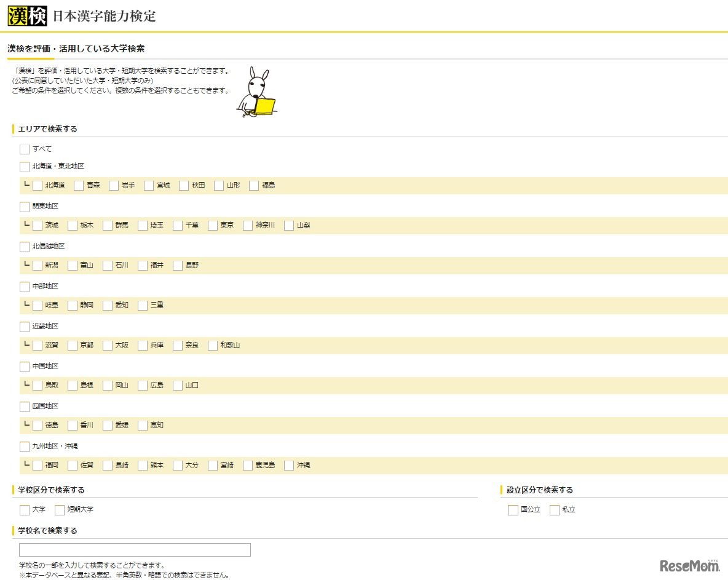Select the 国公立 checkbox
The image size is (728, 580).
513,510
